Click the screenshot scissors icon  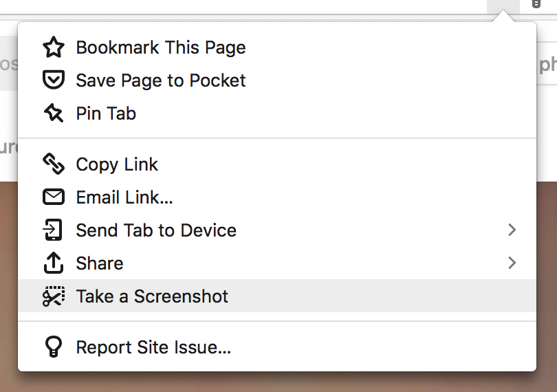pyautogui.click(x=53, y=296)
